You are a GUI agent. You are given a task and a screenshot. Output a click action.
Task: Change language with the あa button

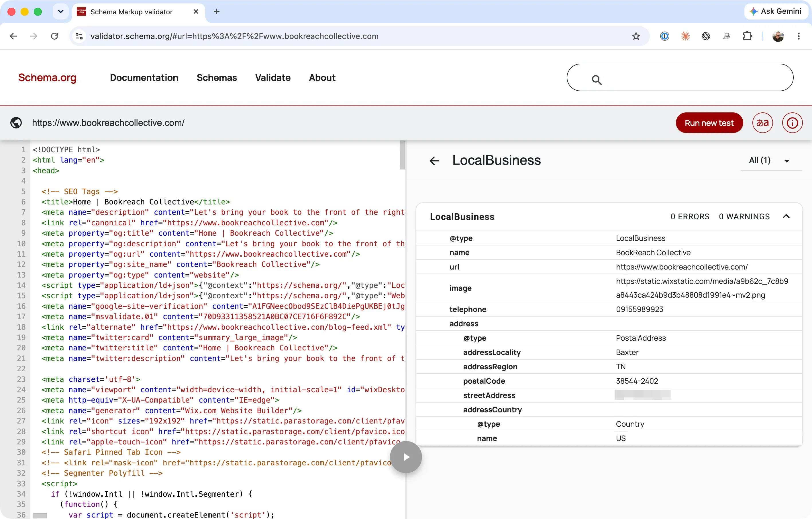[762, 123]
